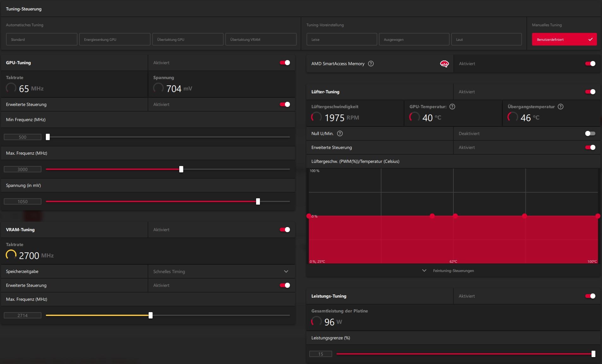Screen dimensions: 602x364
Task: Select the fan curve point at 62°C
Action: pyautogui.click(x=455, y=216)
